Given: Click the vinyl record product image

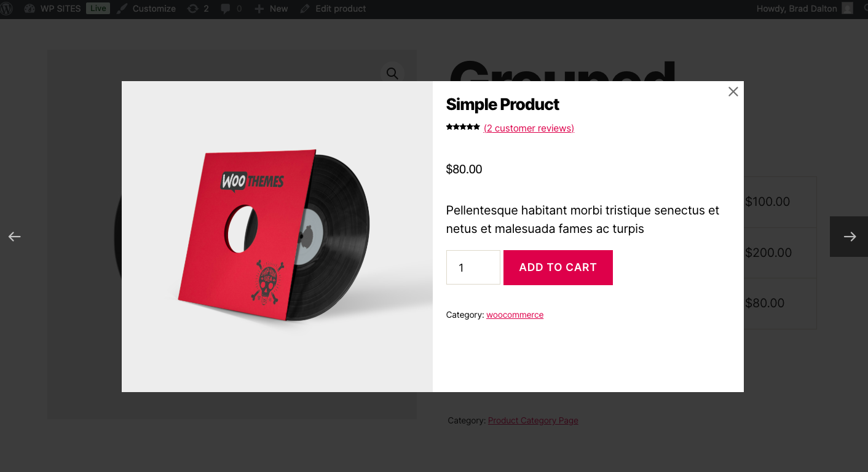Looking at the screenshot, I should coord(277,237).
